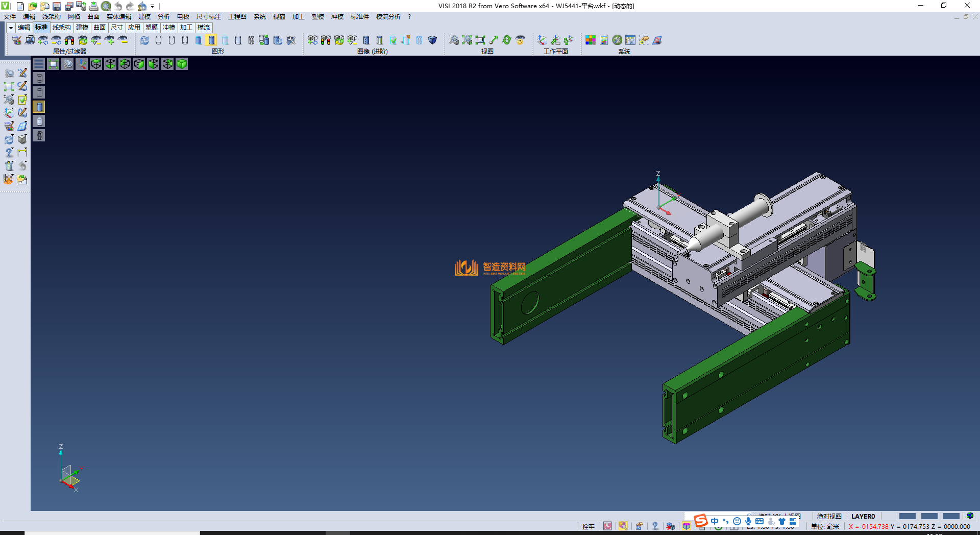
Task: Expand the ribbon tab list dropdown arrow
Action: tap(11, 28)
